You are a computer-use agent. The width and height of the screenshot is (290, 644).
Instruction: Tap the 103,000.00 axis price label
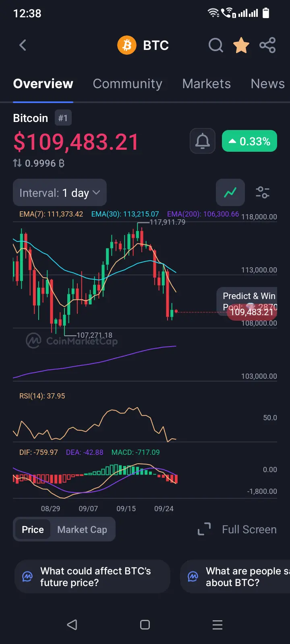(x=259, y=376)
